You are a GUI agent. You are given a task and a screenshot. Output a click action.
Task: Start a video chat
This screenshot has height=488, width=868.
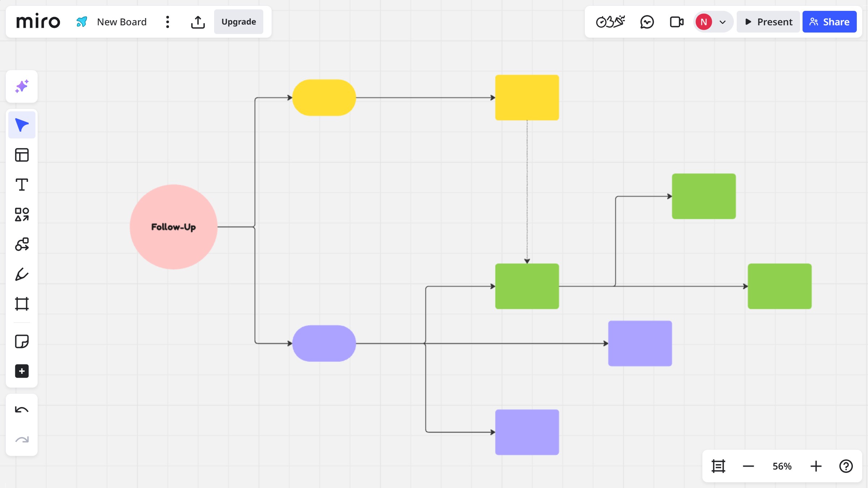coord(676,22)
